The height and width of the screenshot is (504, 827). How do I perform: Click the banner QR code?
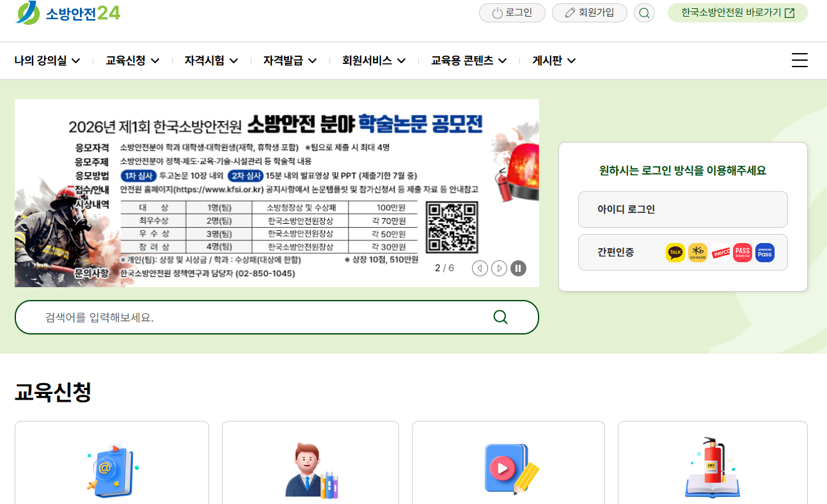[x=452, y=227]
